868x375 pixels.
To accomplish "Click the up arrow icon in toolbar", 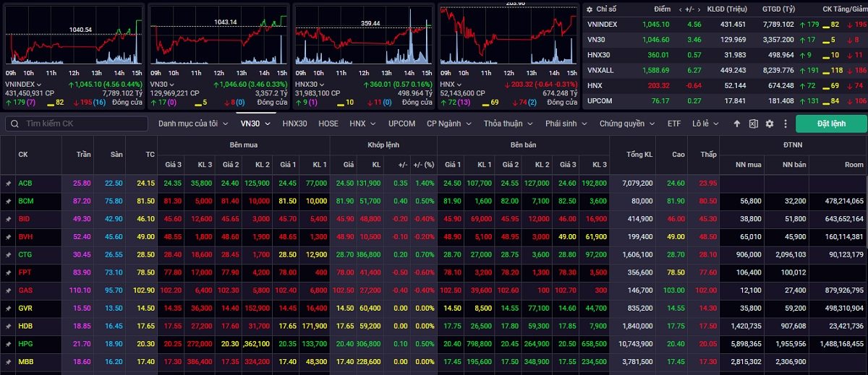I will tap(737, 124).
